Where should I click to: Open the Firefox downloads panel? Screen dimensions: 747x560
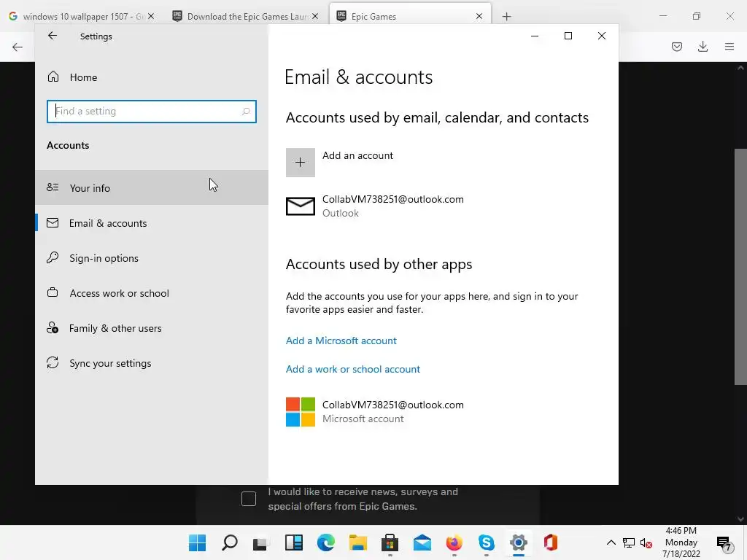tap(703, 47)
